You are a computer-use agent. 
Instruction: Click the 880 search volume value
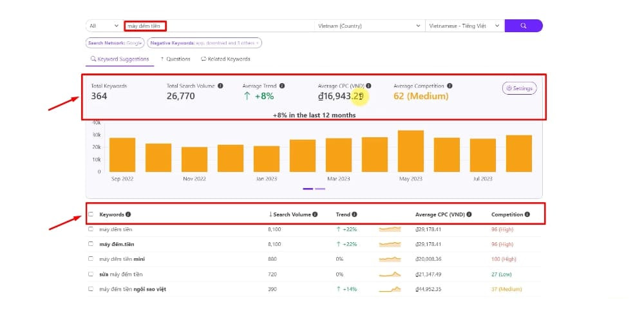(x=272, y=259)
